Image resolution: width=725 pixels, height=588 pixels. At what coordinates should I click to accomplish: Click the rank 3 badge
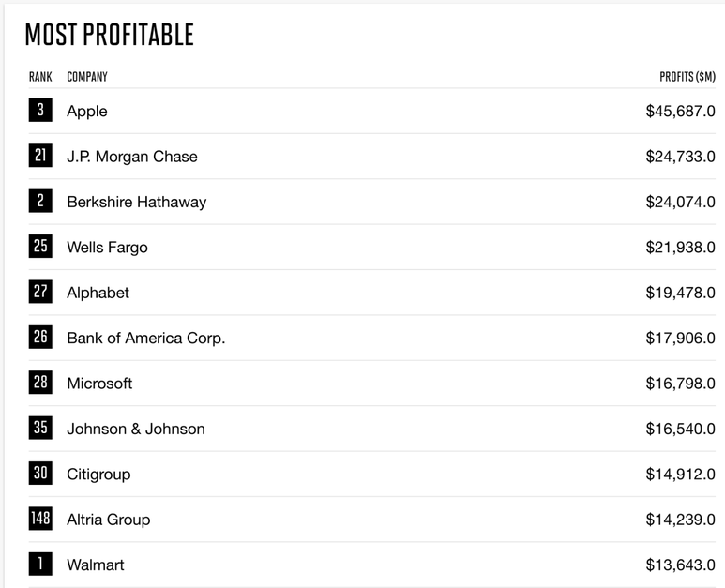40,111
